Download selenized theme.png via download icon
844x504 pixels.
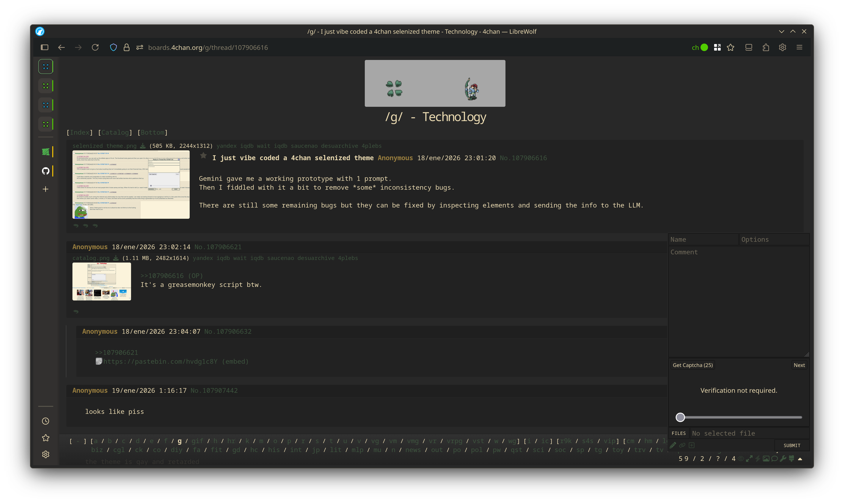point(143,146)
